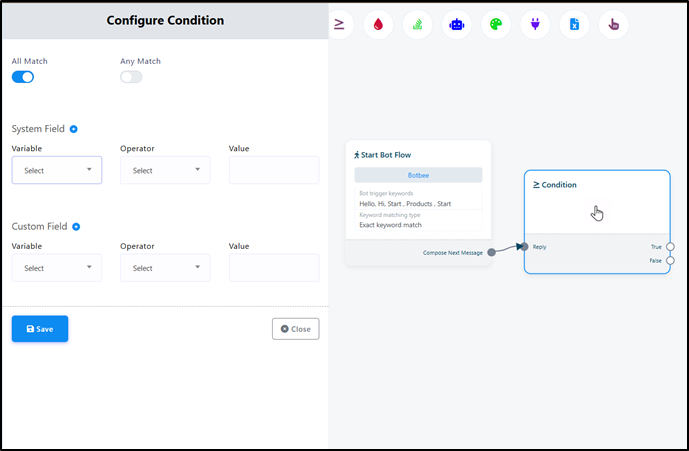Select the pointing hand icon in toolbar
The height and width of the screenshot is (451, 689).
click(x=613, y=24)
